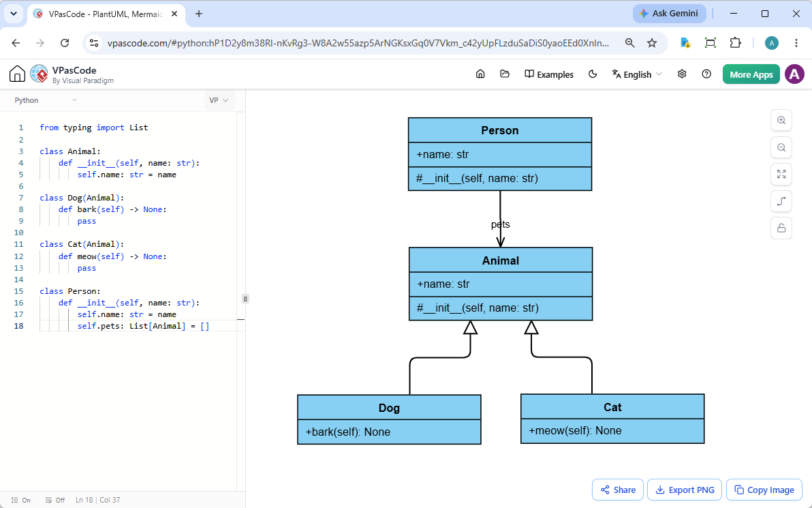Open Chrome profile avatar
Image resolution: width=812 pixels, height=508 pixels.
(x=772, y=43)
